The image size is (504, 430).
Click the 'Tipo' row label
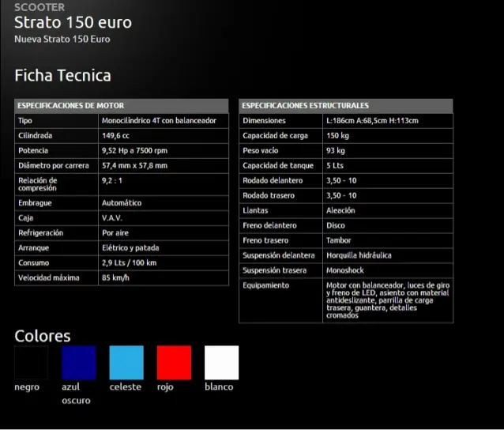coord(25,121)
